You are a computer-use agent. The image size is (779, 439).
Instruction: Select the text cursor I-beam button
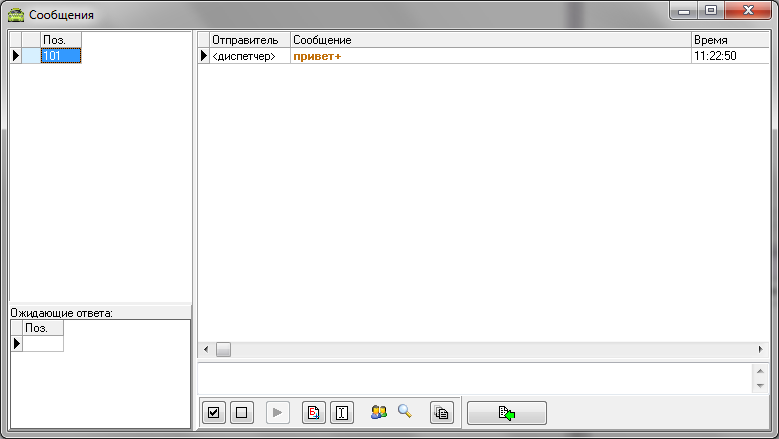[342, 412]
